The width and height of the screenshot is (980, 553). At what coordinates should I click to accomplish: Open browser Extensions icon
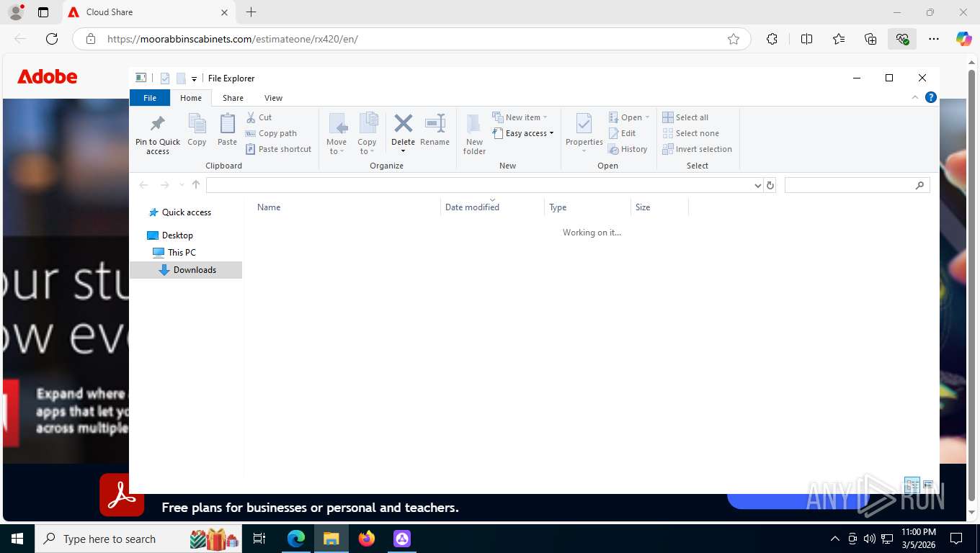tap(772, 39)
